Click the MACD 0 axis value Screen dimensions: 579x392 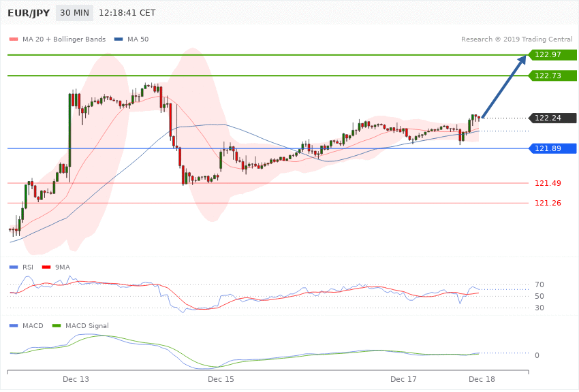tap(537, 355)
